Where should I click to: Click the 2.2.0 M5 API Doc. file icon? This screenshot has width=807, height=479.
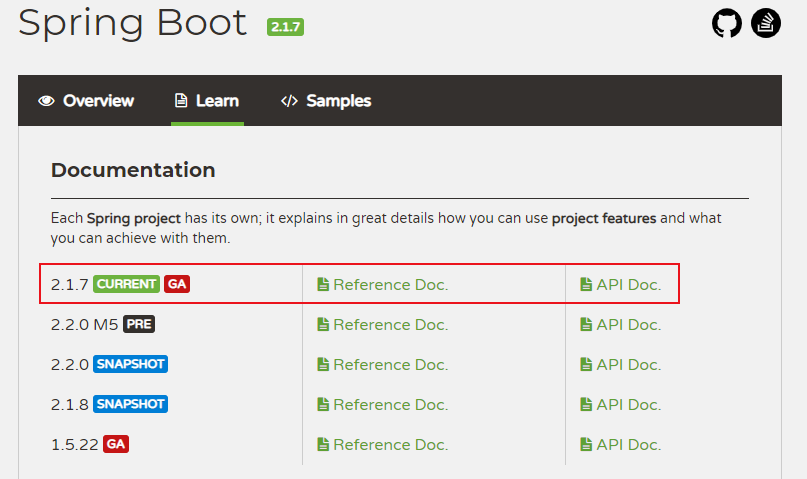[x=586, y=325]
